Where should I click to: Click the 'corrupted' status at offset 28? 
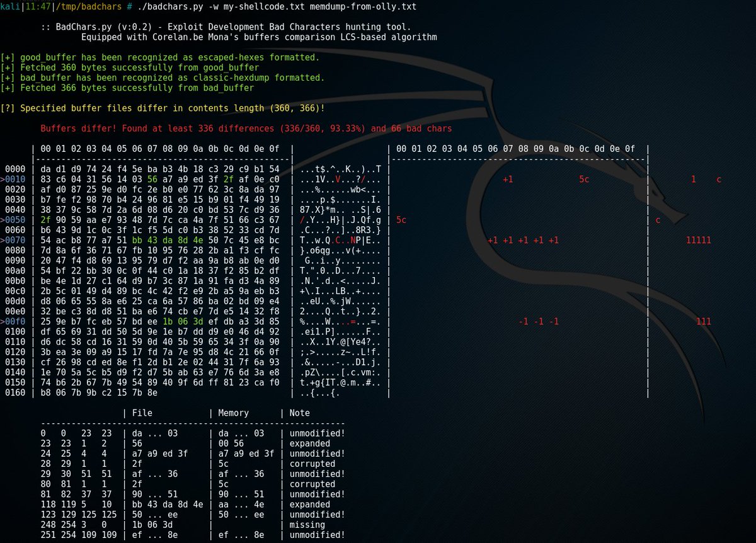click(x=312, y=464)
